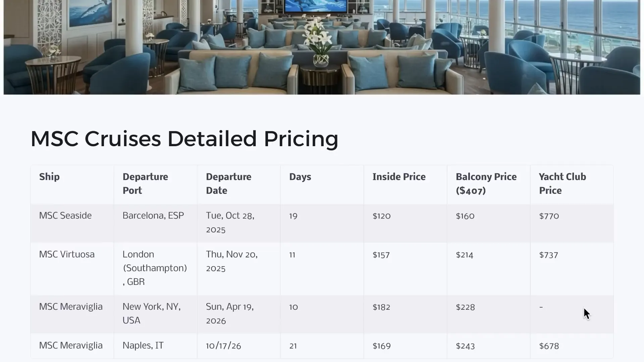Click the Yacht Club Price header
Screen dimensions: 644x362
[562, 183]
